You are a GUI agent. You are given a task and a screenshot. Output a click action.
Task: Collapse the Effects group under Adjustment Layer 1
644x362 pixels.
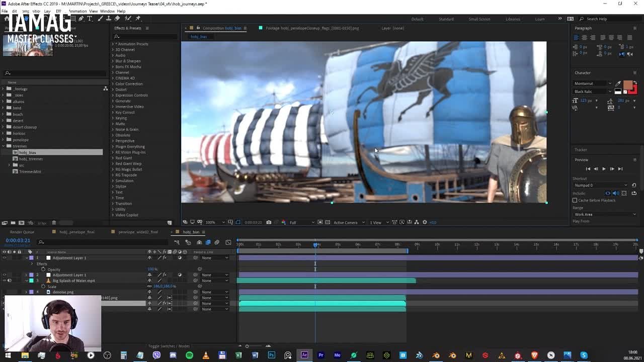point(32,263)
